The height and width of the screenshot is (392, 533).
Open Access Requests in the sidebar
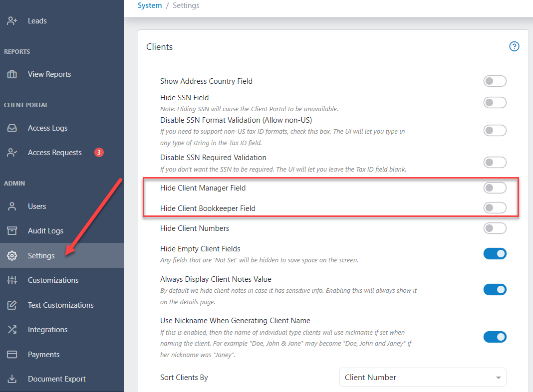54,153
